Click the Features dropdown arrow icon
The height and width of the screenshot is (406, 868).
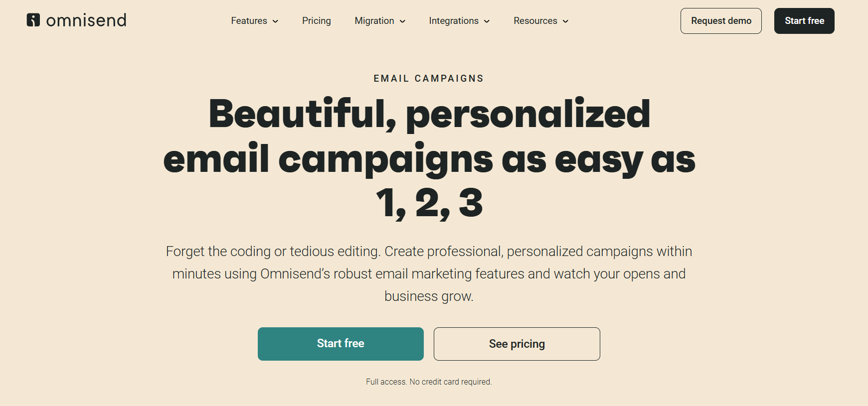(x=275, y=21)
